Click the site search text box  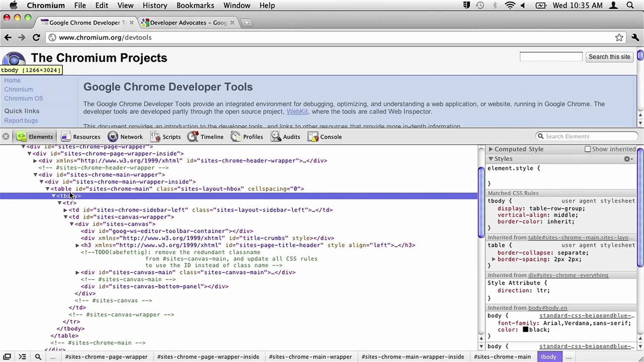(551, 57)
